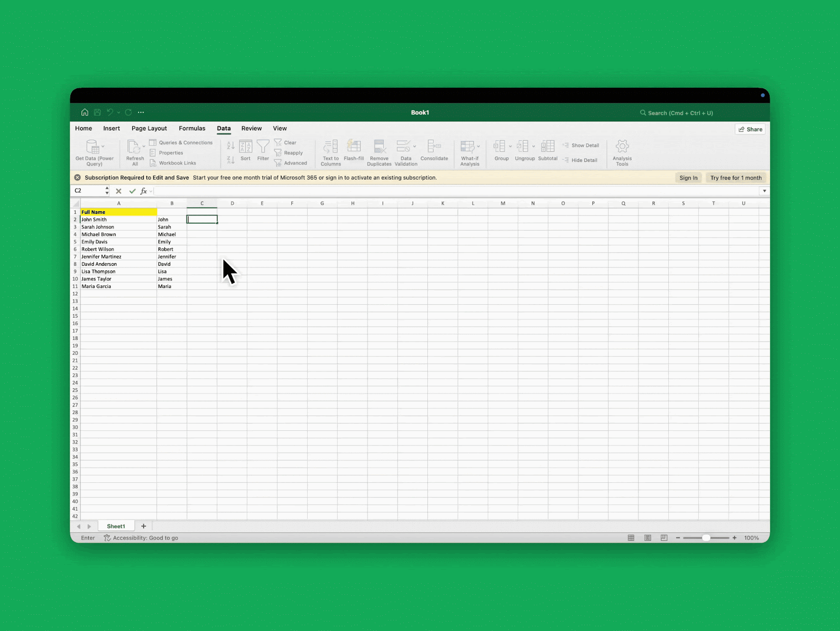Open Text to Columns
Viewport: 840px width, 631px height.
click(x=330, y=152)
